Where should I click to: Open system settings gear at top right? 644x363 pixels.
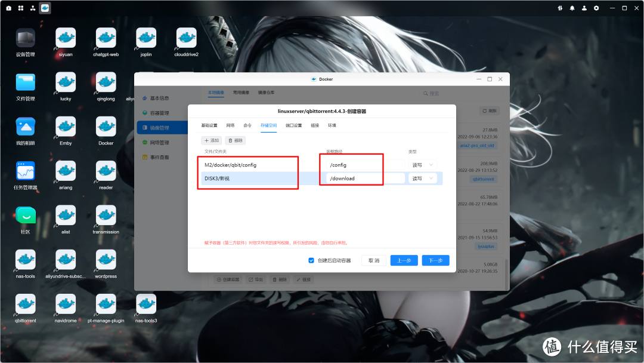pos(596,8)
